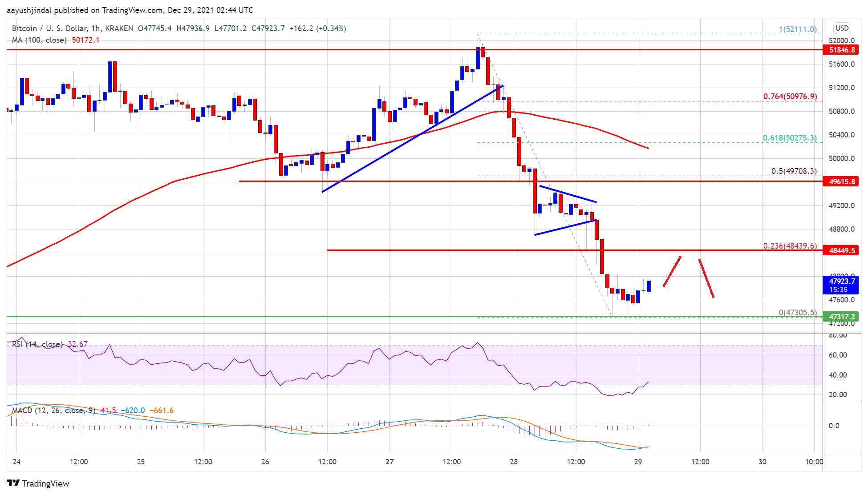The image size is (868, 495).
Task: Click the 50000.0 price axis tick
Action: 841,158
